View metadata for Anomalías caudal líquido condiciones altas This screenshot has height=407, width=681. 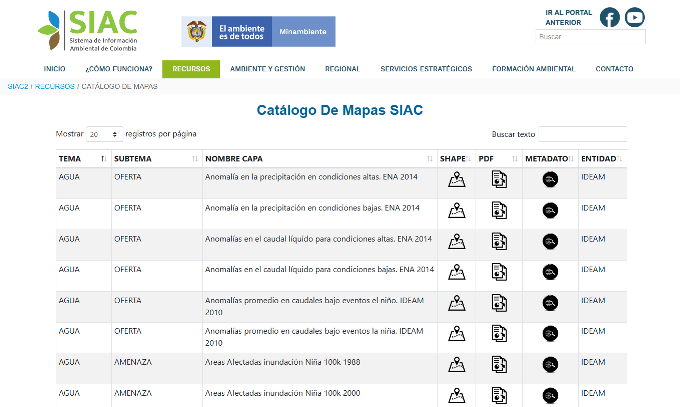549,241
